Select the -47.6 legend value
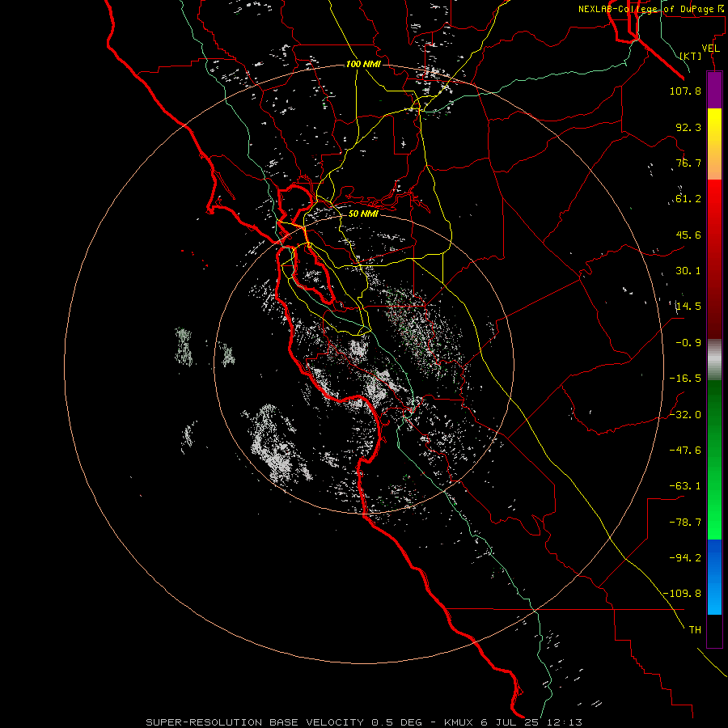The image size is (728, 728). point(685,451)
